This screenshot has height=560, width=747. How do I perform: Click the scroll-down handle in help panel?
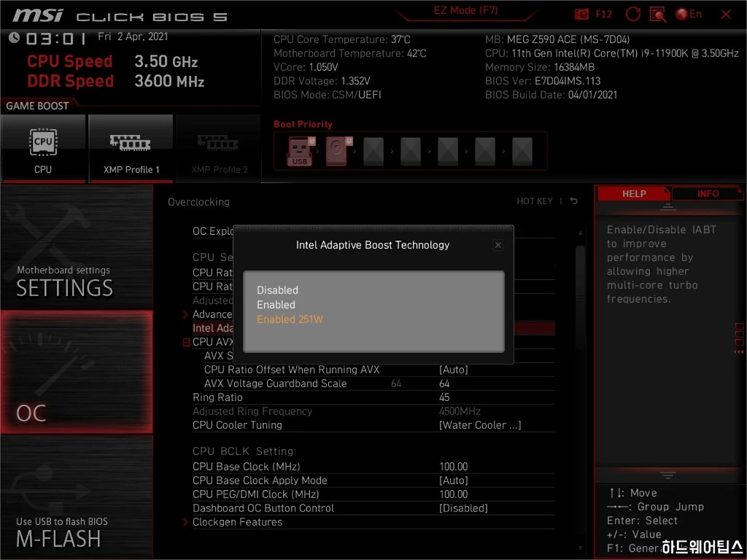pos(667,475)
